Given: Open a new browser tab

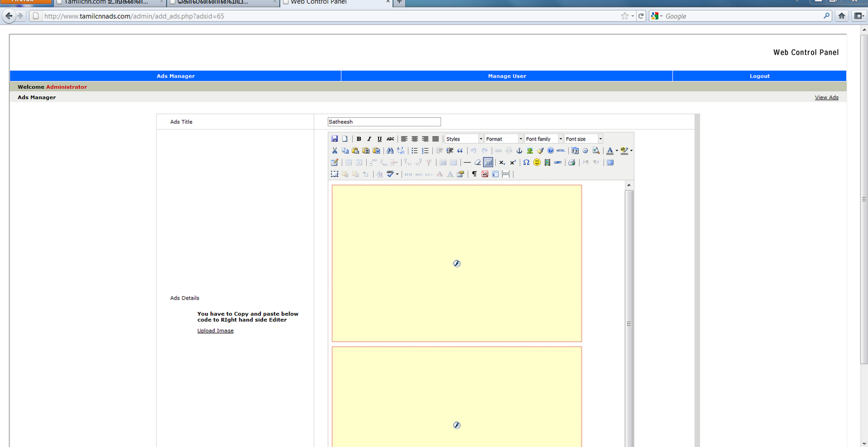Looking at the screenshot, I should pos(399,2).
